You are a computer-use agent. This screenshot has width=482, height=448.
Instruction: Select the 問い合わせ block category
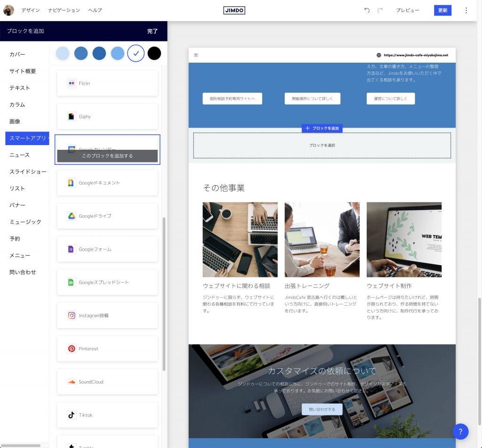coord(23,272)
